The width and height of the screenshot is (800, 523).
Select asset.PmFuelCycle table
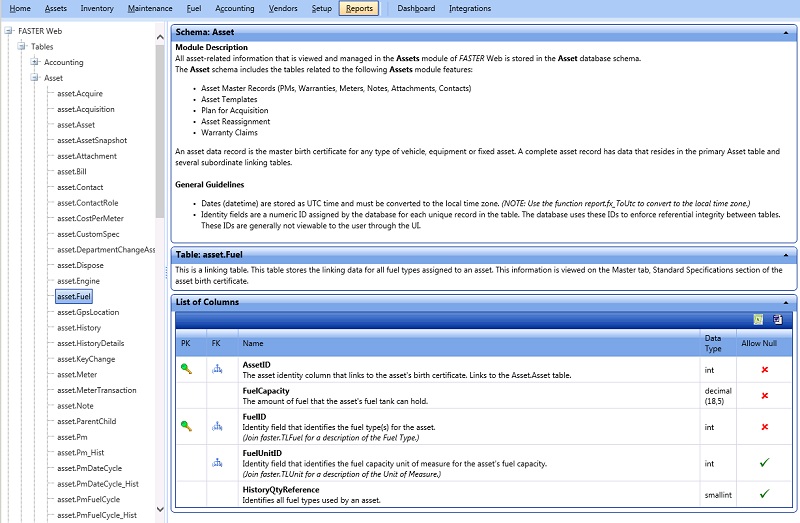pyautogui.click(x=89, y=500)
